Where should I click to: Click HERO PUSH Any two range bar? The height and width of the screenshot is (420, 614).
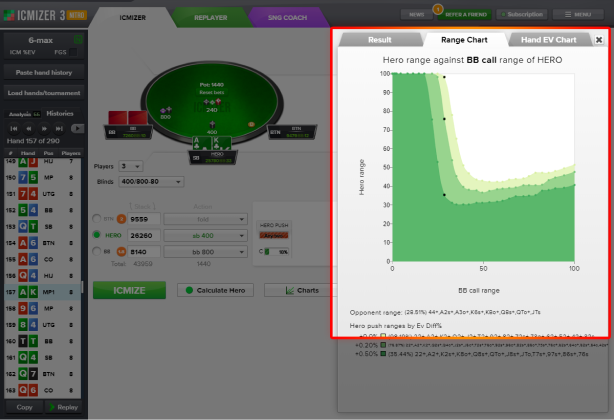274,235
